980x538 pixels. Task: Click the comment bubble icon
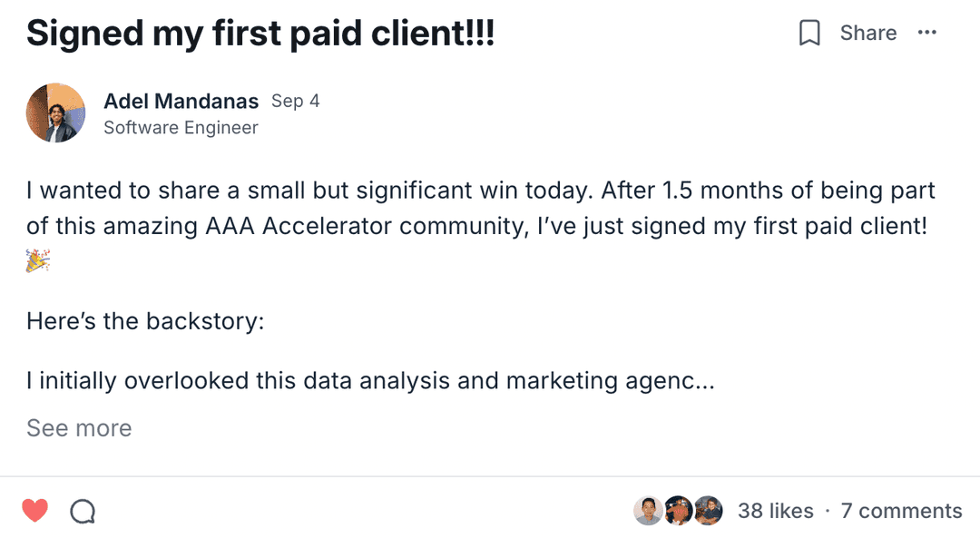(x=83, y=512)
